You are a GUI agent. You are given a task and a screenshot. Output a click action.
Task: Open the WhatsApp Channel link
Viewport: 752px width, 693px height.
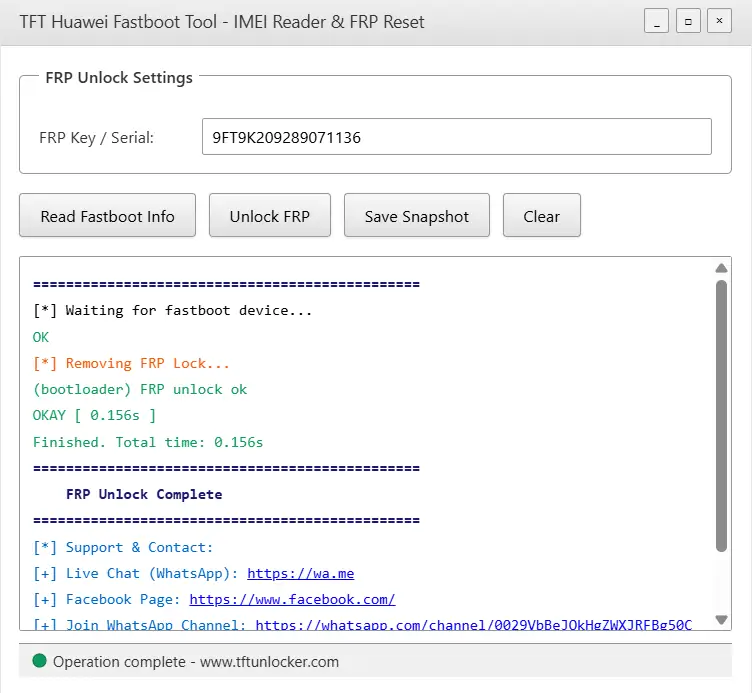click(x=473, y=625)
